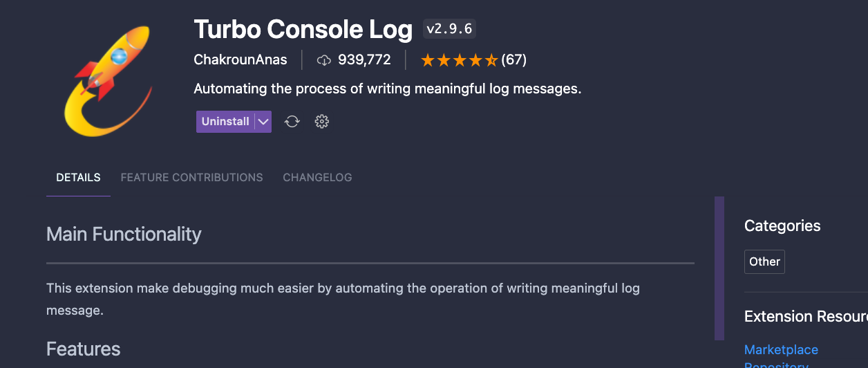The height and width of the screenshot is (368, 868).
Task: Switch to the Details tab
Action: click(x=78, y=178)
